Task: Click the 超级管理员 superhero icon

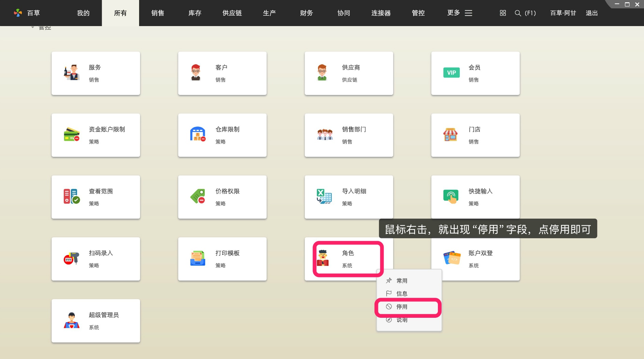Action: click(x=71, y=320)
